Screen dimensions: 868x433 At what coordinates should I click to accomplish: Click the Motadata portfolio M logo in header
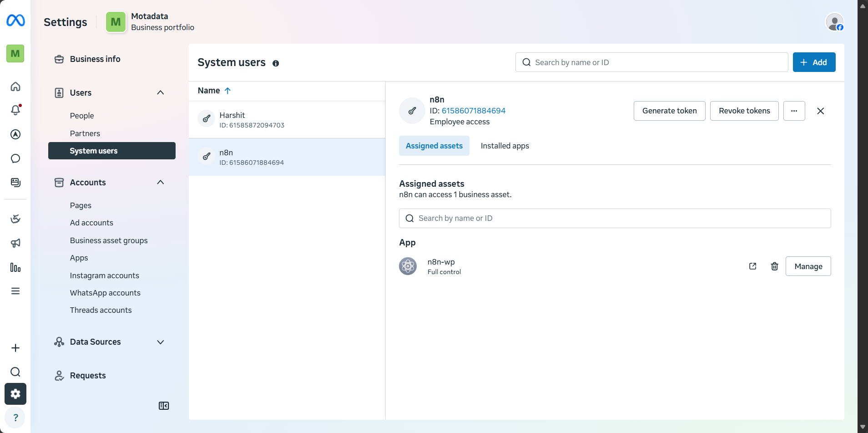pos(116,22)
